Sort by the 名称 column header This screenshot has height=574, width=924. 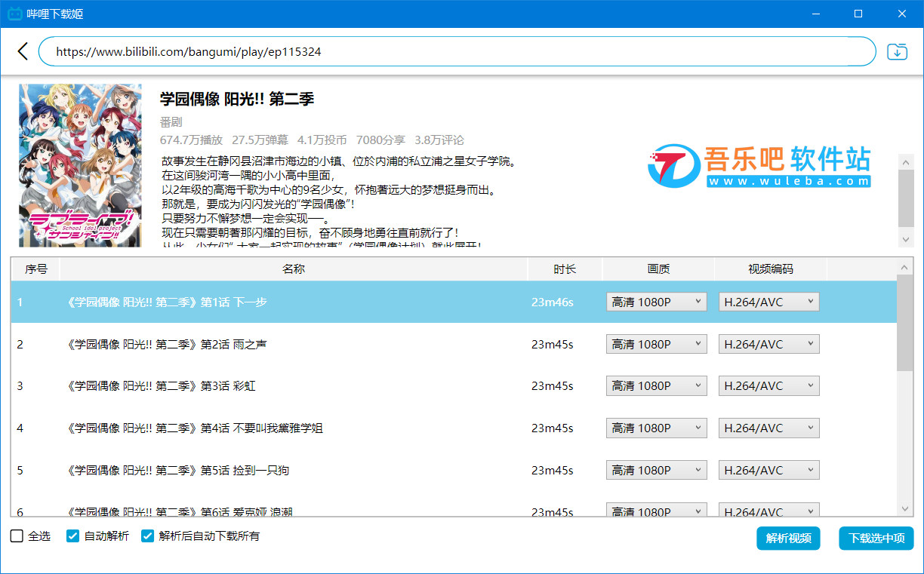click(x=294, y=269)
